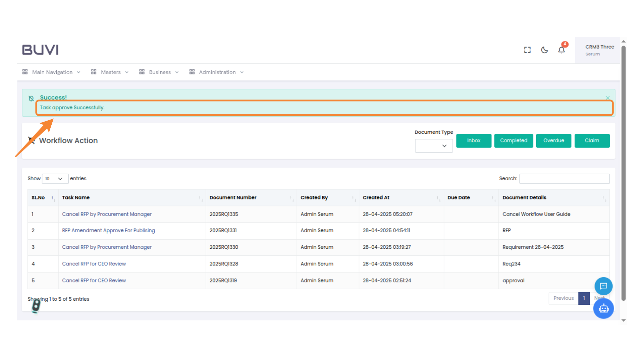Viewport: 644px width, 362px height.
Task: Launch the chatbot robot icon
Action: tap(603, 308)
